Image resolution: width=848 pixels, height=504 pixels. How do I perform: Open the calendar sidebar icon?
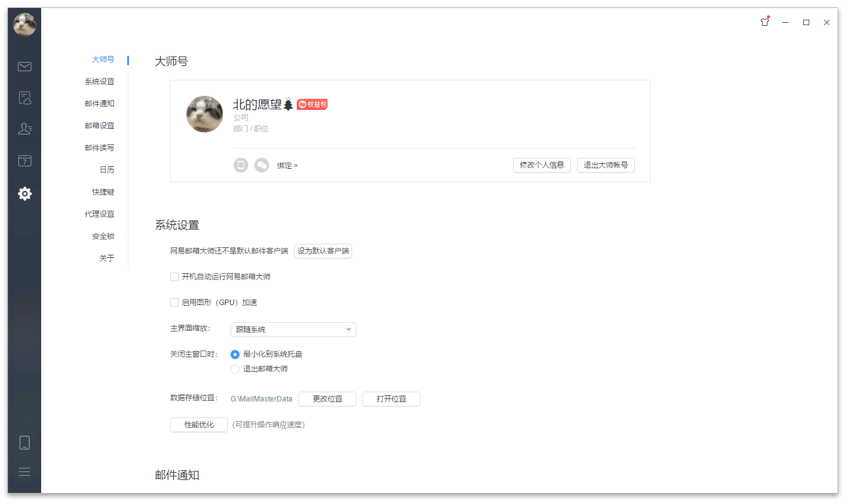click(x=25, y=160)
